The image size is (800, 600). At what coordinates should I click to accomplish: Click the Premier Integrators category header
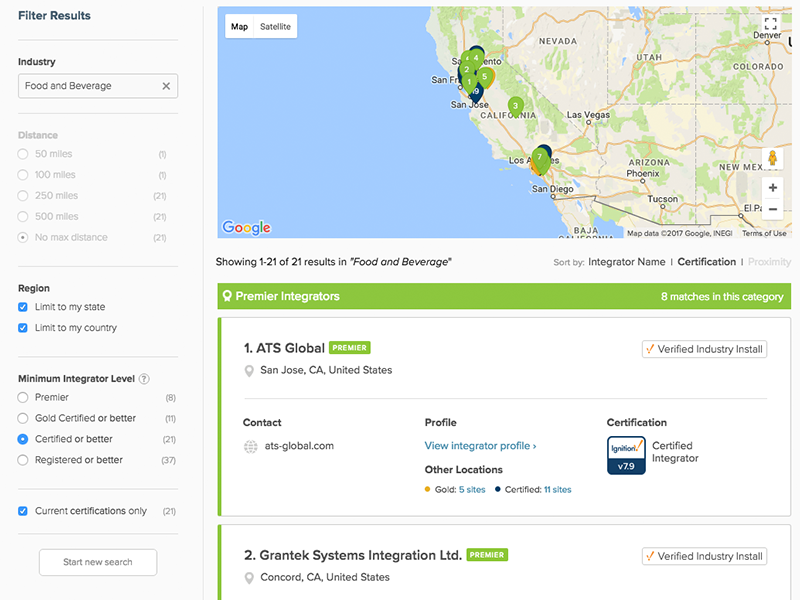(x=504, y=296)
